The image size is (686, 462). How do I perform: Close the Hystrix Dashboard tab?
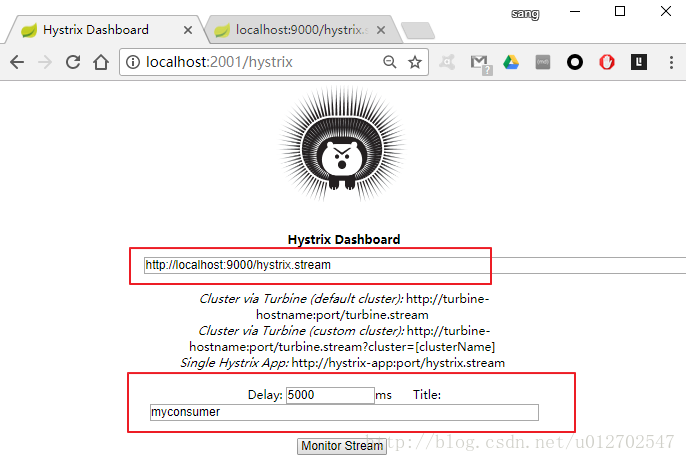(188, 30)
